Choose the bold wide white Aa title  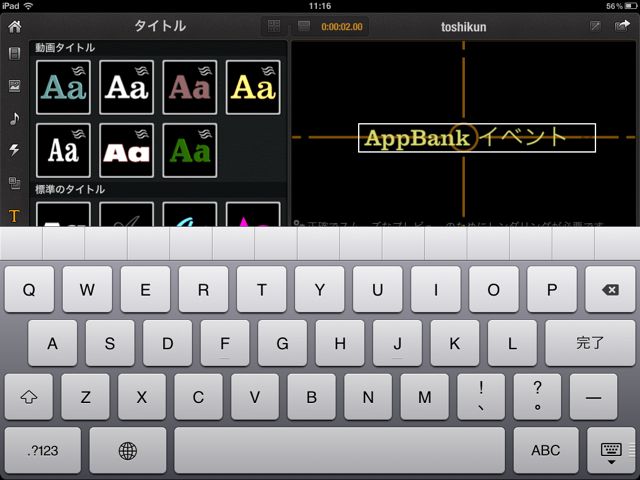point(127,151)
